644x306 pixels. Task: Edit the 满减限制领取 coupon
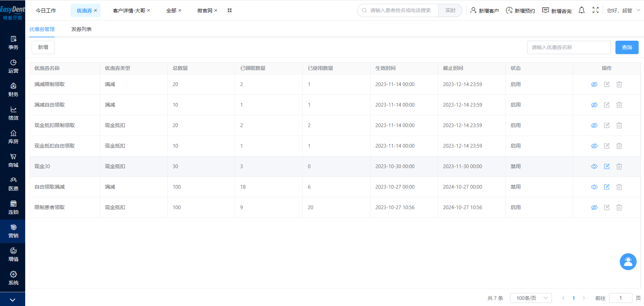coord(607,84)
